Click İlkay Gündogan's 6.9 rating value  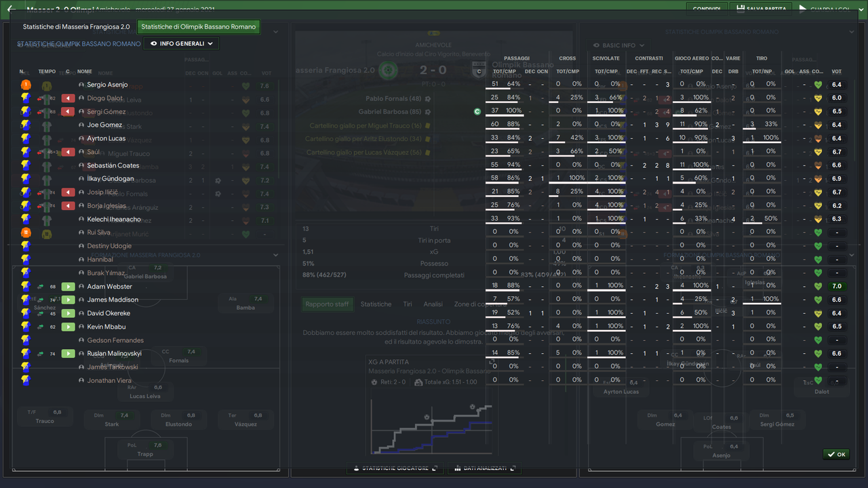tap(837, 179)
